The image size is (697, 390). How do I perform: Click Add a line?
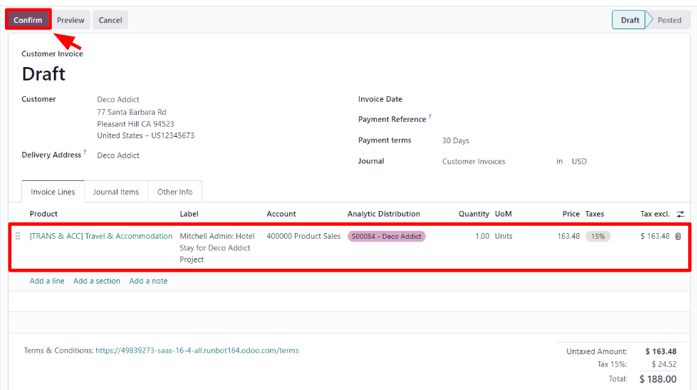coord(47,281)
